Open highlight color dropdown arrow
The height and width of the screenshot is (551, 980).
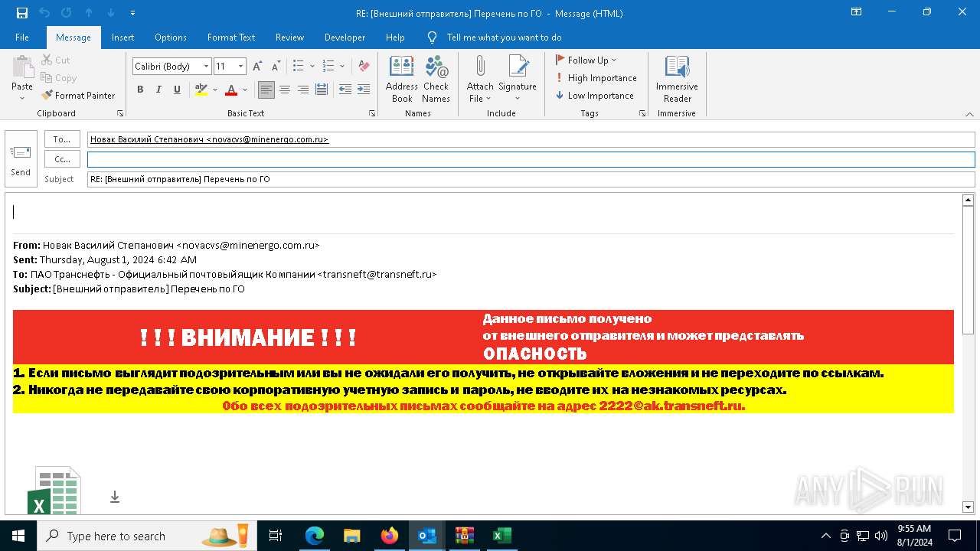point(215,90)
